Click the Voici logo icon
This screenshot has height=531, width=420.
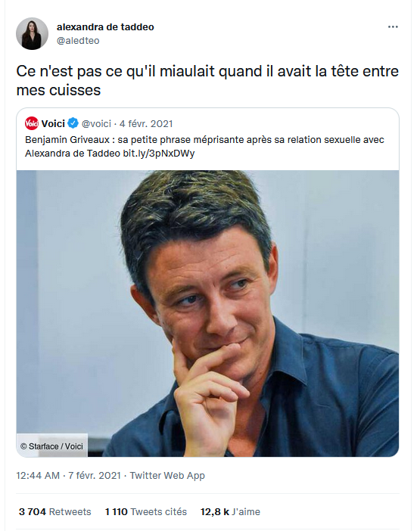(32, 123)
